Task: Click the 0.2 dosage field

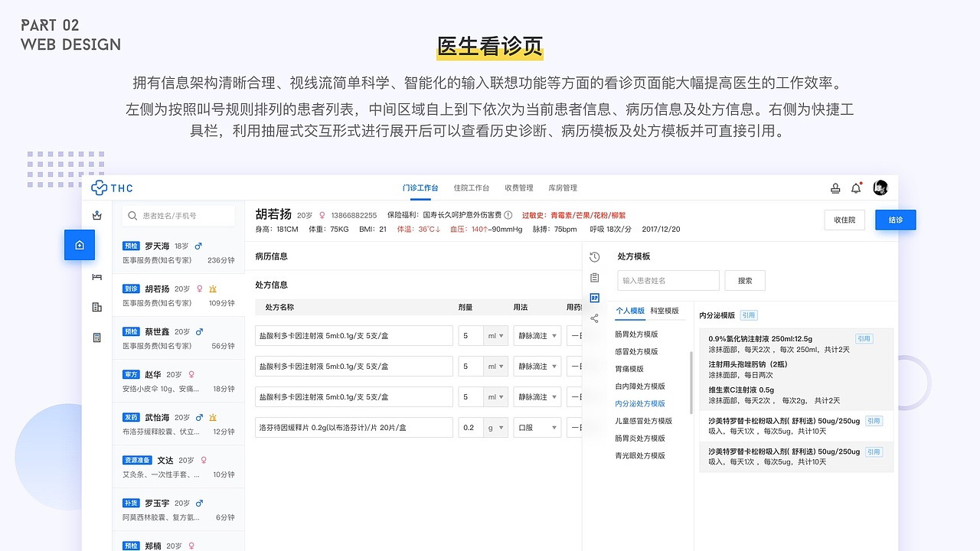Action: coord(471,428)
